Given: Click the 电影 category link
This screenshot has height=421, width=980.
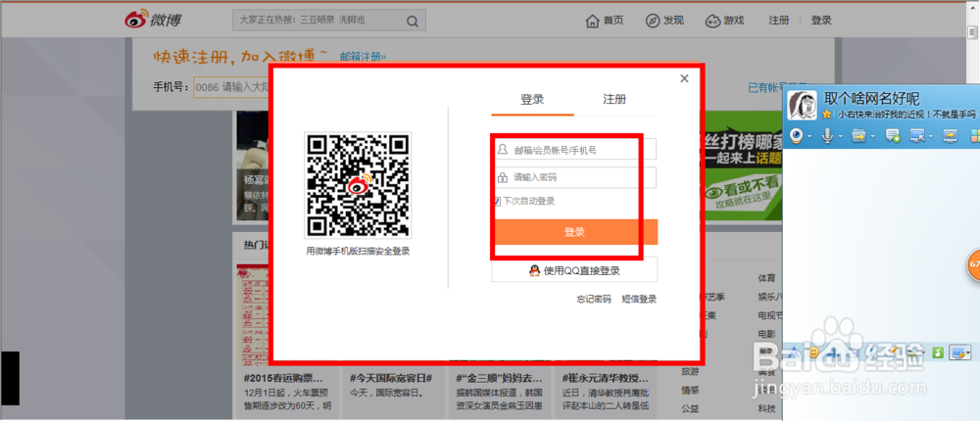Looking at the screenshot, I should (x=767, y=334).
